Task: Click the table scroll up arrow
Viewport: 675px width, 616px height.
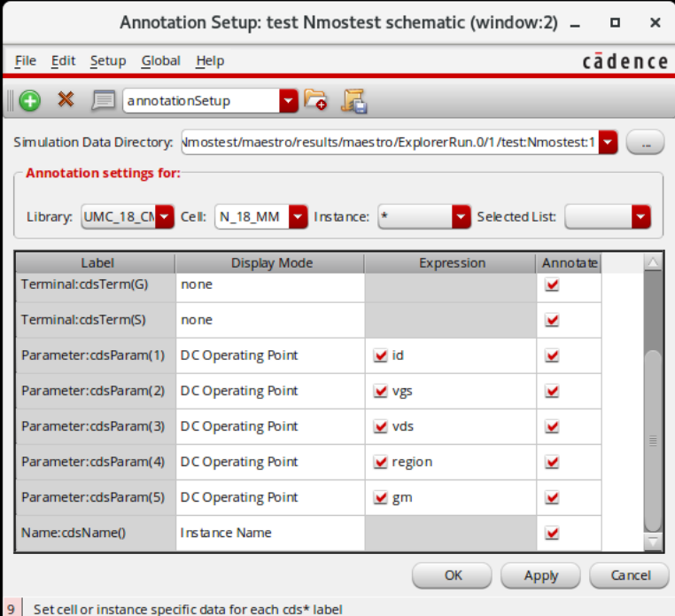Action: pos(653,261)
